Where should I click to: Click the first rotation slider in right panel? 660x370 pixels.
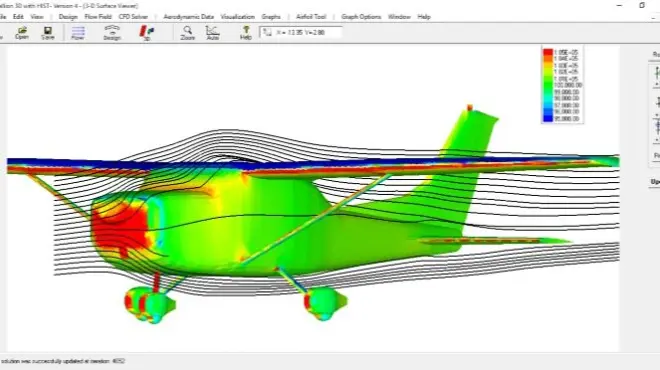coord(657,75)
